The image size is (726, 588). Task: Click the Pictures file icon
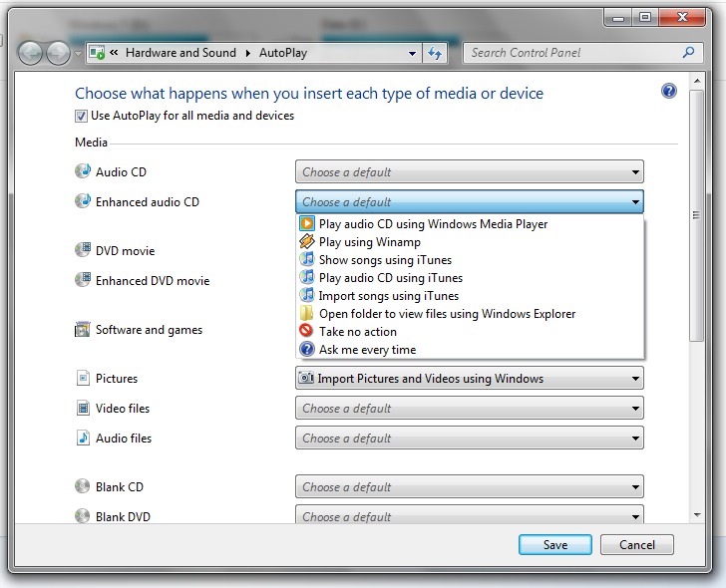pyautogui.click(x=83, y=378)
